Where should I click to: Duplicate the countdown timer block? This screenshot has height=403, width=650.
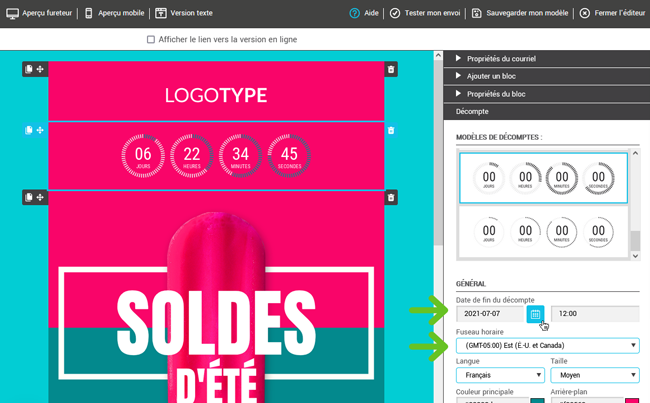coord(29,131)
